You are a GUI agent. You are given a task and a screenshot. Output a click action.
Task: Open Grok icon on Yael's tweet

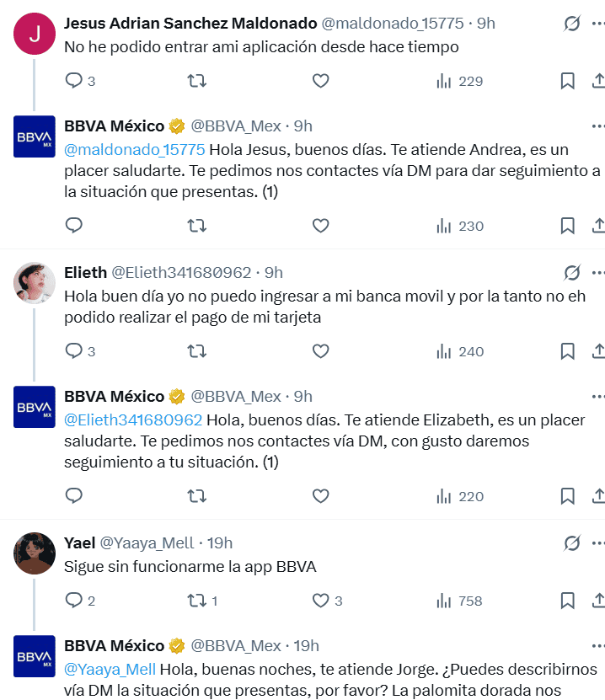[572, 542]
